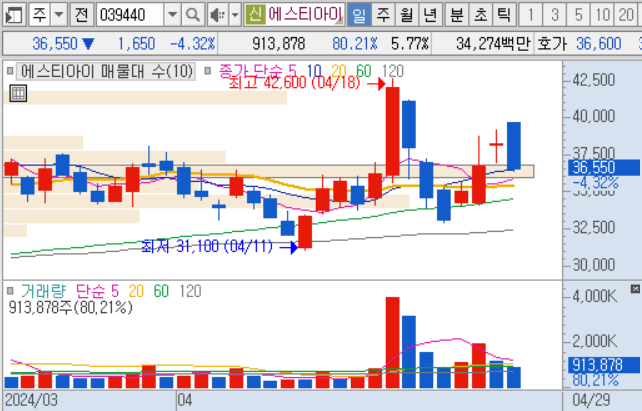Select interval 5 button
642x411 pixels.
[579, 15]
